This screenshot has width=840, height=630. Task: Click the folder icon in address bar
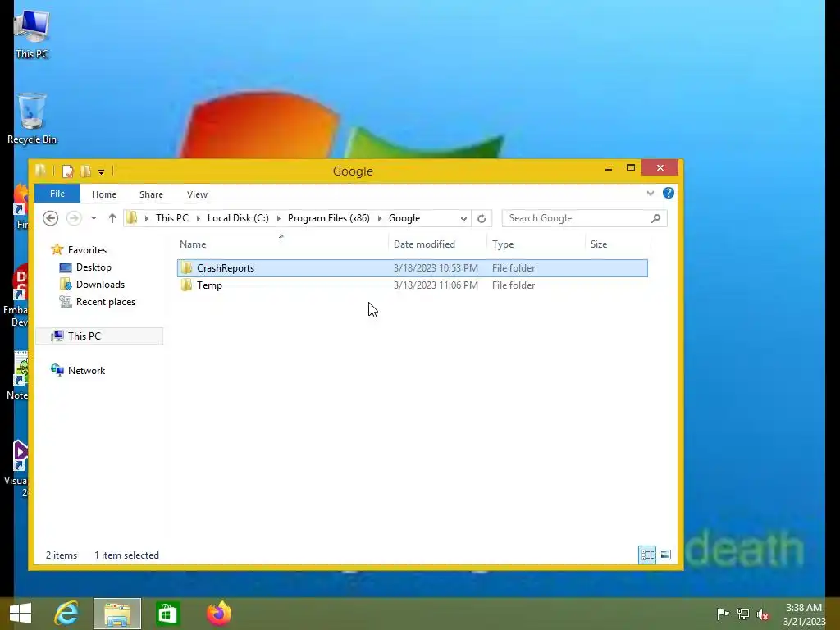point(132,218)
